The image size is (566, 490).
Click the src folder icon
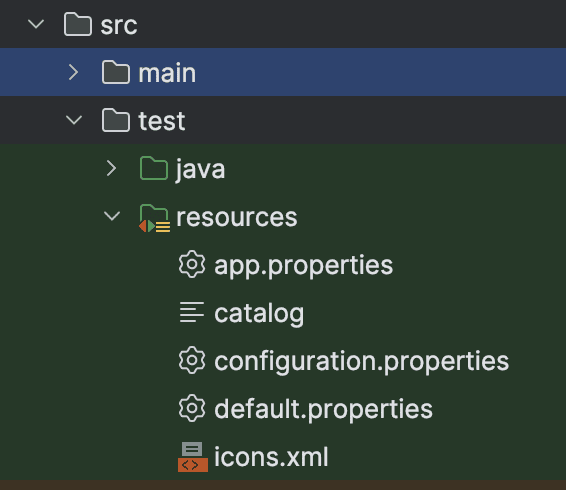(x=78, y=24)
